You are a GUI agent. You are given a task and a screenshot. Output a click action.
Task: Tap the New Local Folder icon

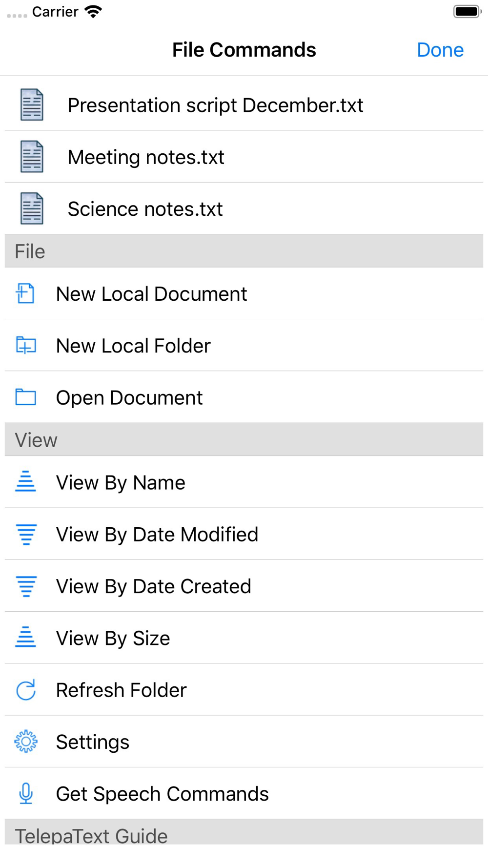point(25,346)
